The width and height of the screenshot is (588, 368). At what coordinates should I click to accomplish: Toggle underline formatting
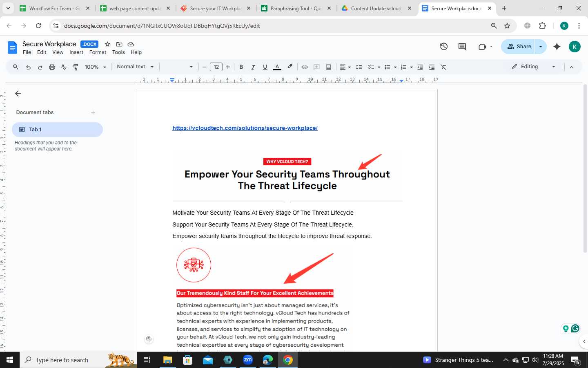coord(265,67)
